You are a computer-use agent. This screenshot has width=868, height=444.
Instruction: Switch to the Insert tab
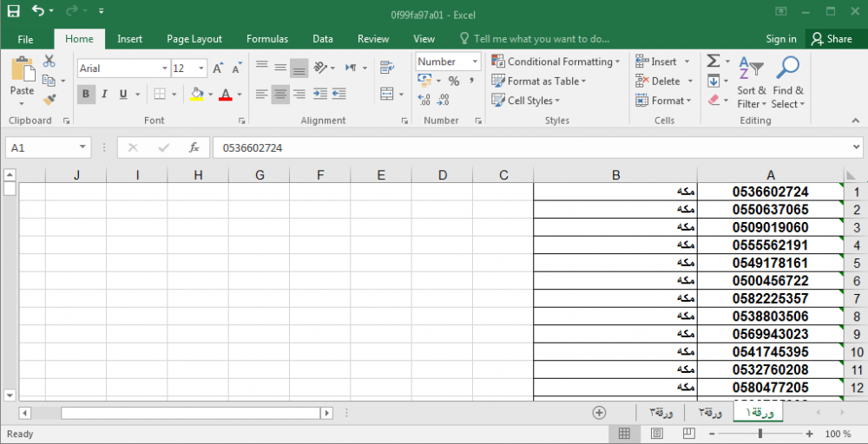[129, 39]
